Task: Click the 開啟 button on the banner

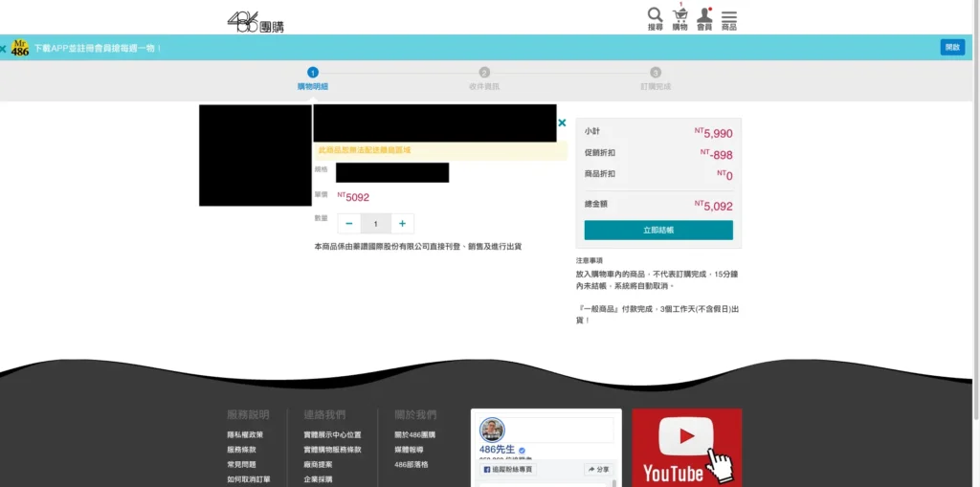Action: (952, 48)
